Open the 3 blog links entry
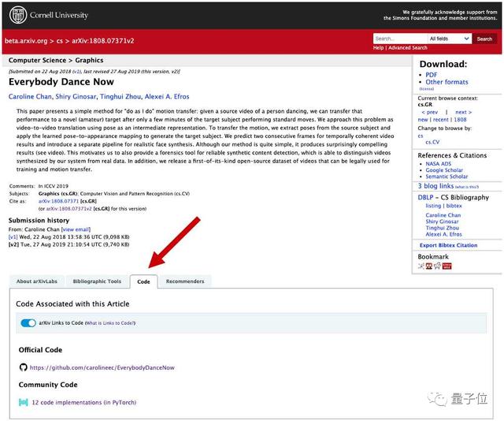Image resolution: width=504 pixels, height=421 pixels. coord(435,186)
